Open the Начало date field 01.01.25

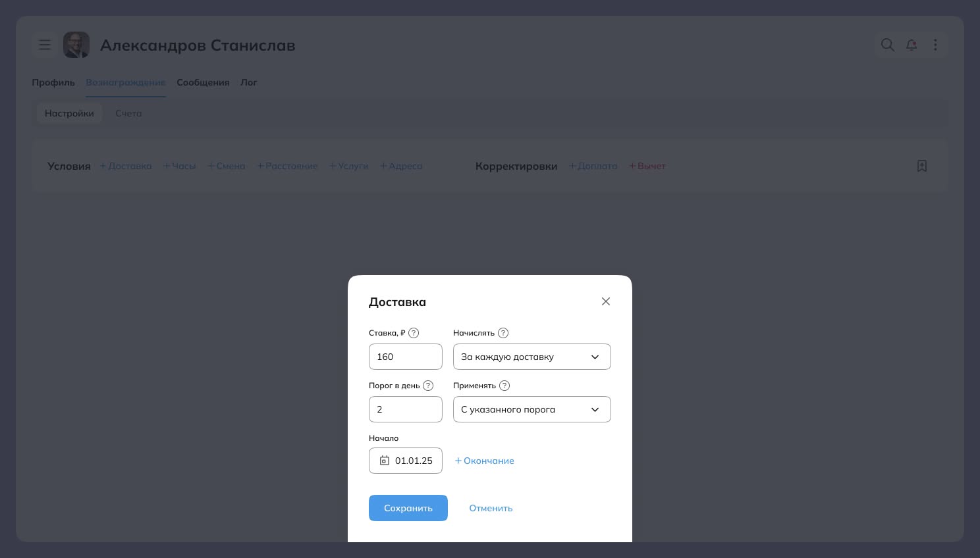pyautogui.click(x=406, y=461)
